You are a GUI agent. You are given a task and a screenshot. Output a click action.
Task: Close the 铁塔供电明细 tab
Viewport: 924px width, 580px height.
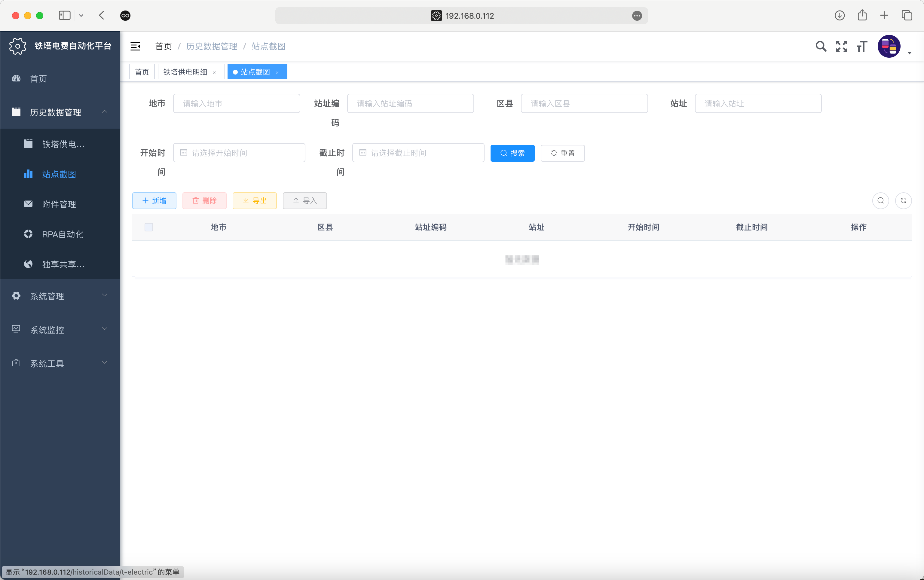click(x=214, y=72)
